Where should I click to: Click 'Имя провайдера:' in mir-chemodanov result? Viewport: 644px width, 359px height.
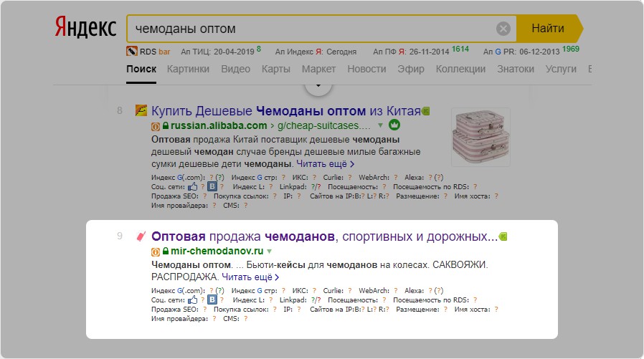[x=179, y=319]
